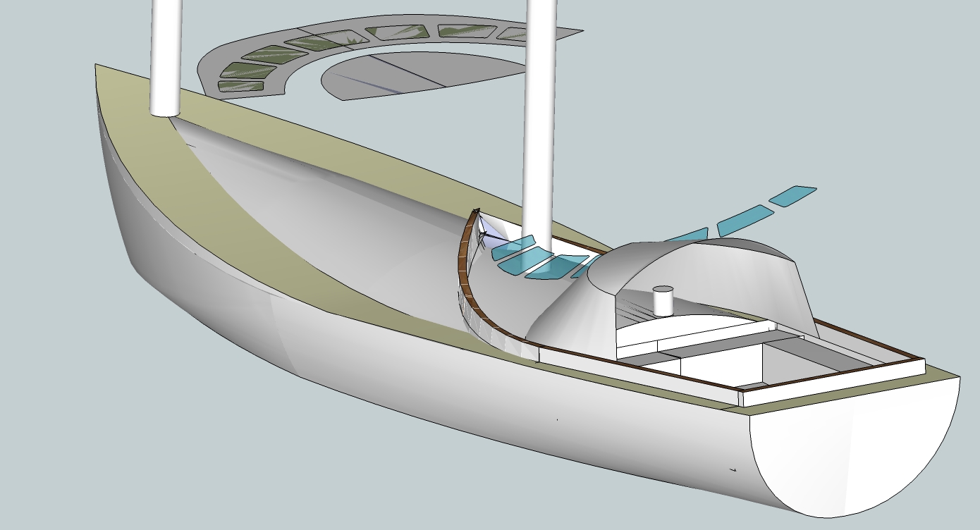
Task: Select the brown trim rail along cockpit stern
Action: [832, 374]
